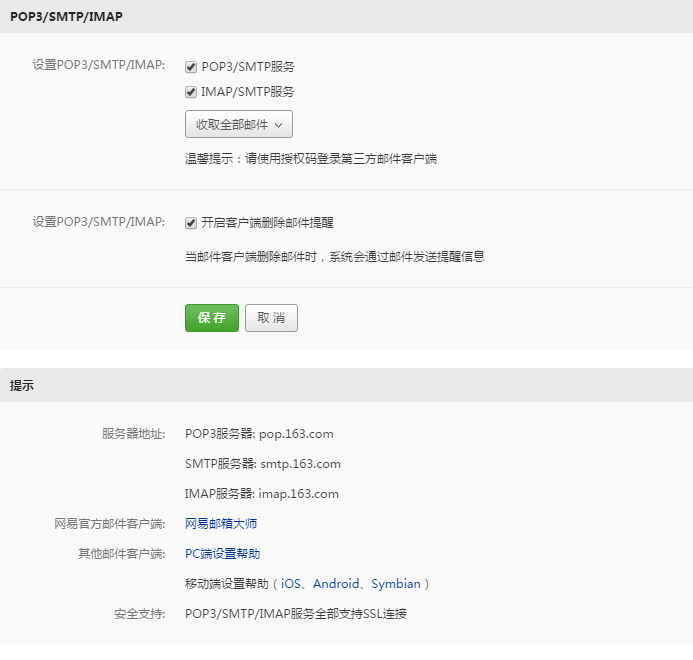Click the 取消 button
The image size is (693, 660).
click(271, 318)
